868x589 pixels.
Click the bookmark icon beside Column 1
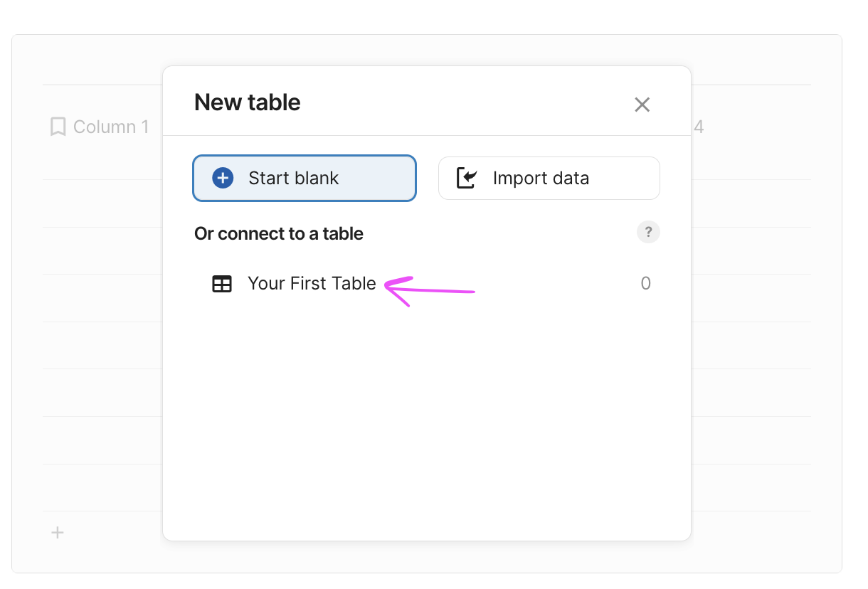pyautogui.click(x=58, y=127)
